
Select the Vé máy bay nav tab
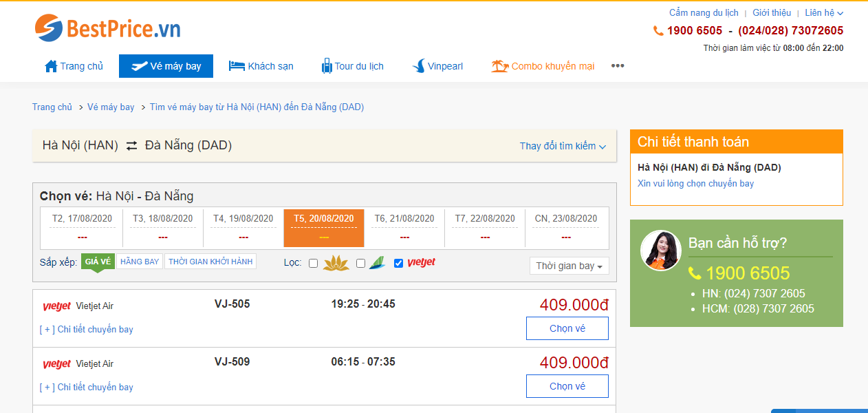[166, 66]
